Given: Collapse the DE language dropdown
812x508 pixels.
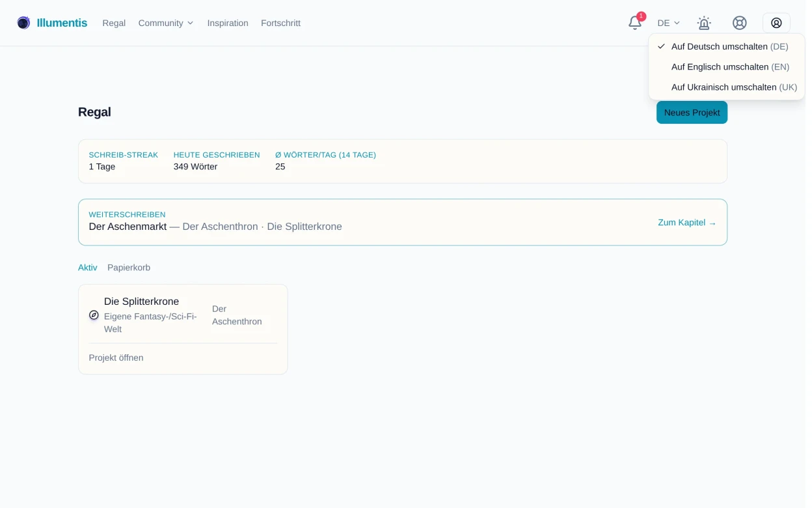Looking at the screenshot, I should point(668,23).
